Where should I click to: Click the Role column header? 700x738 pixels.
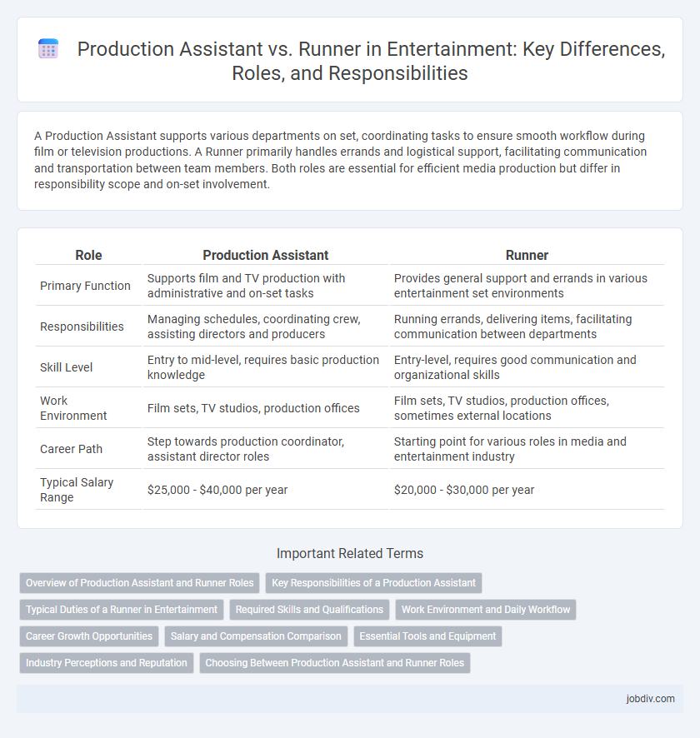coord(88,255)
